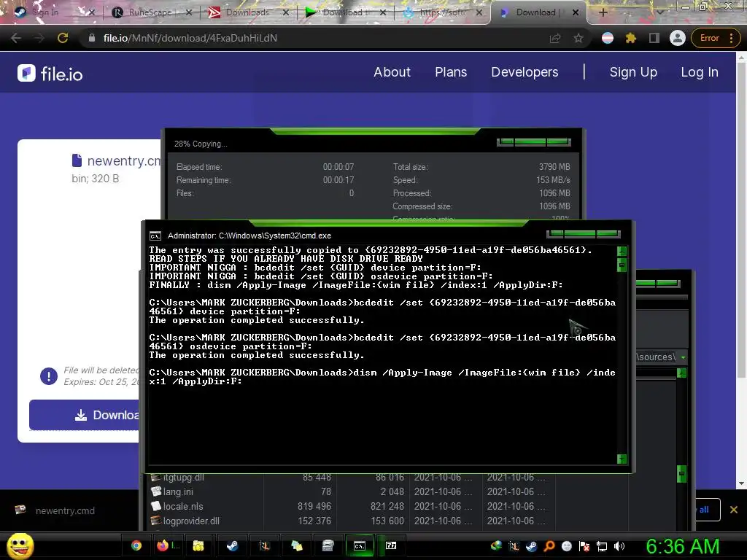Click the Log In link
The width and height of the screenshot is (747, 560).
point(700,72)
